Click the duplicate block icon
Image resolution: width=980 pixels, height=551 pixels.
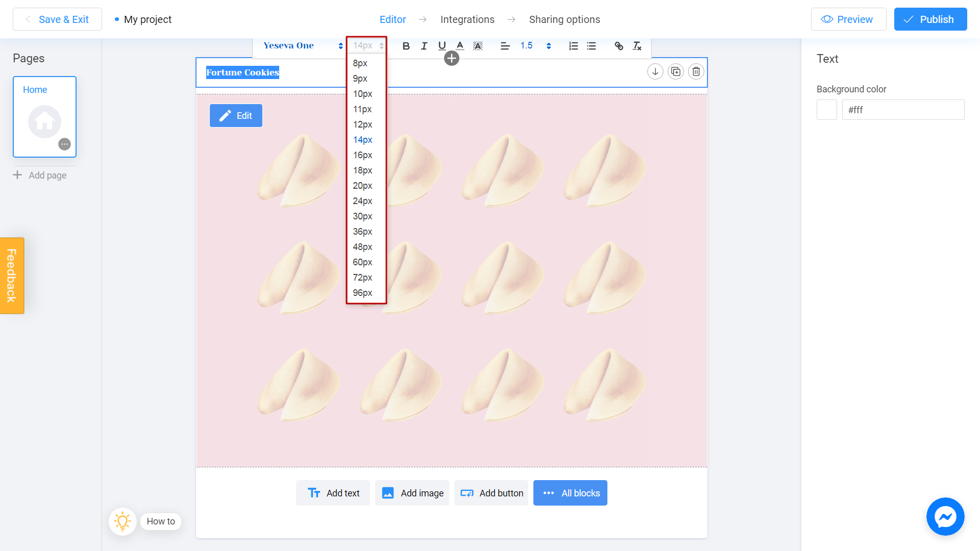676,71
